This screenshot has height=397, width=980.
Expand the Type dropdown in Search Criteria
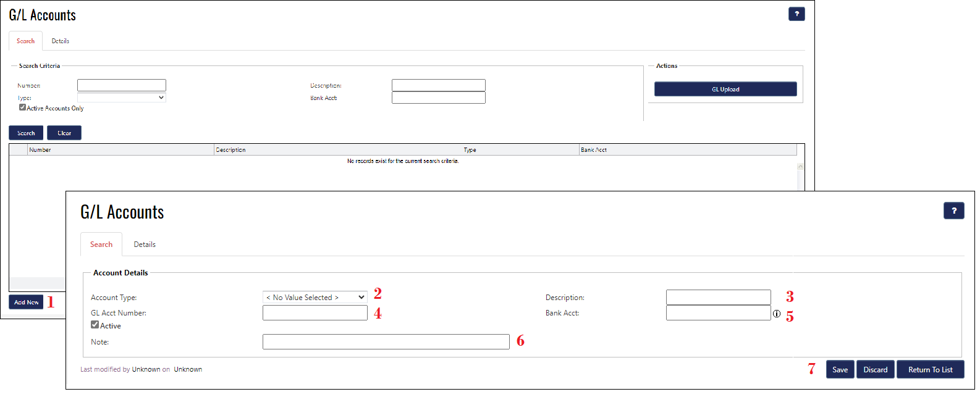click(122, 98)
